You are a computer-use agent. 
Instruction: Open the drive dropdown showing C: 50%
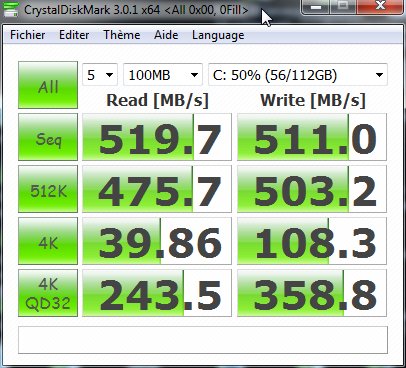[298, 75]
